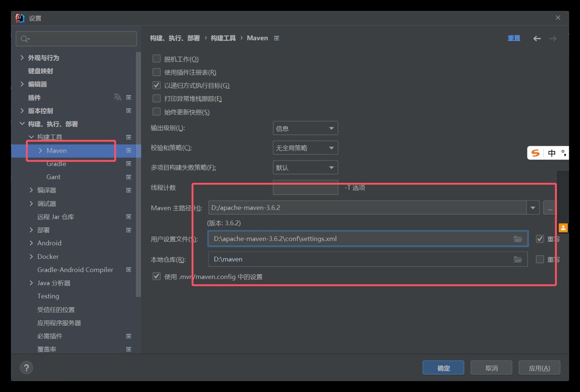Click the 重置 link
The width and height of the screenshot is (580, 392).
pyautogui.click(x=514, y=38)
